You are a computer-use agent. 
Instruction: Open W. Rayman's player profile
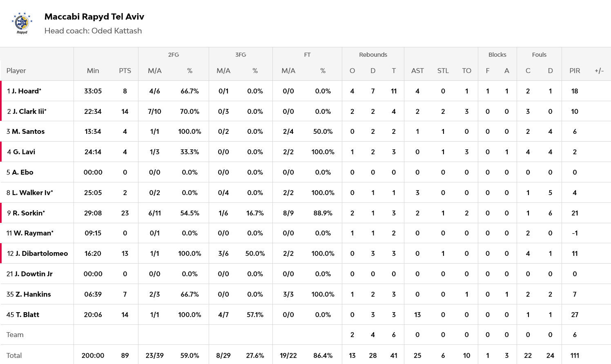pos(33,233)
